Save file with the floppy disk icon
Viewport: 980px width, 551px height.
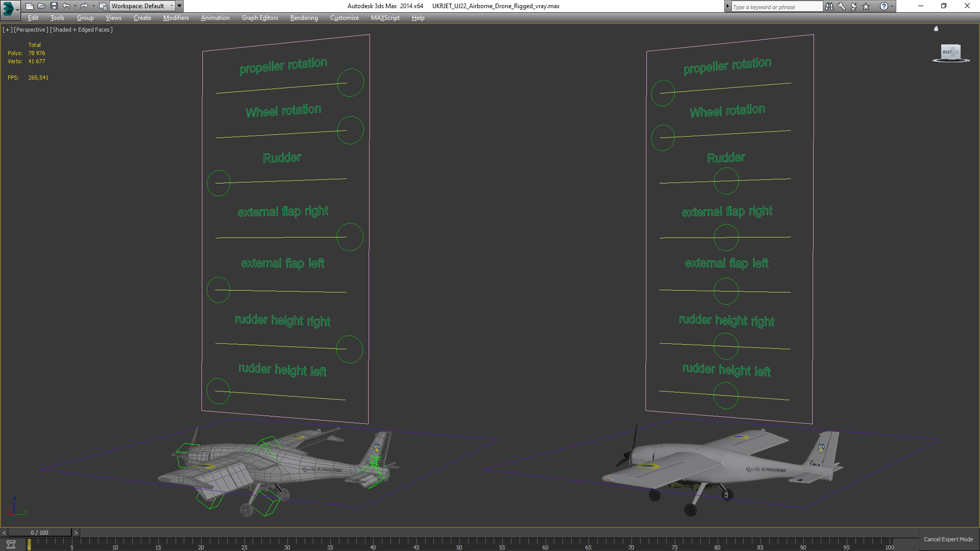tap(54, 6)
